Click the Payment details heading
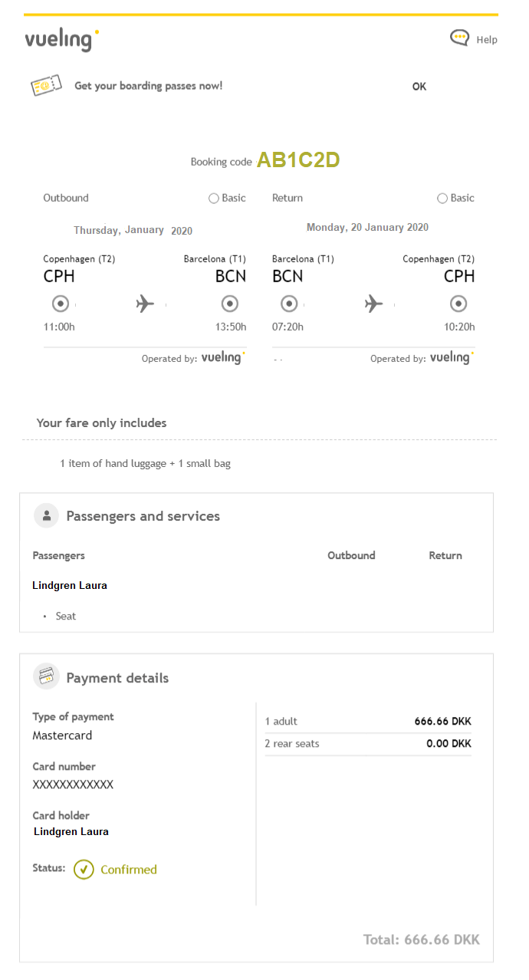This screenshot has height=980, width=529. pos(117,678)
